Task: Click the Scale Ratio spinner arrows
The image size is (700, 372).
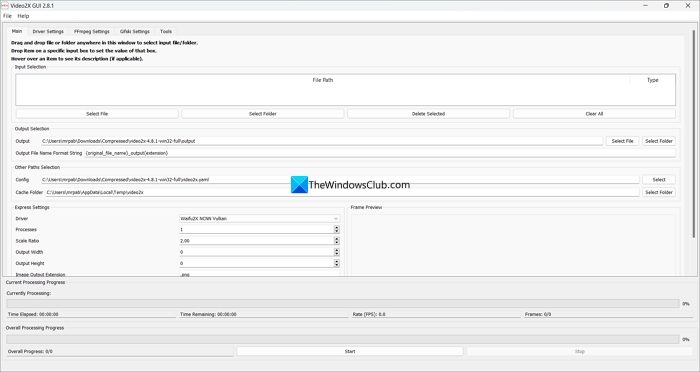Action: 337,241
